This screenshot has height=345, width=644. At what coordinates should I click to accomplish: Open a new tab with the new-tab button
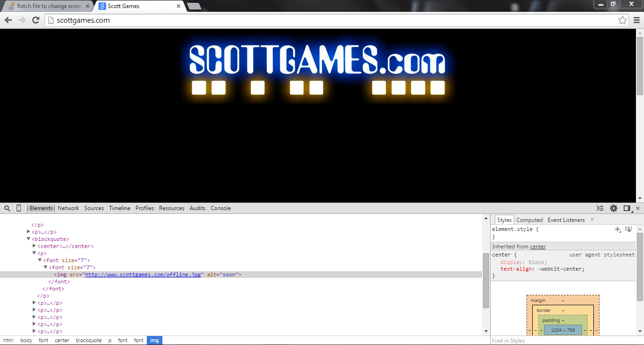point(194,6)
